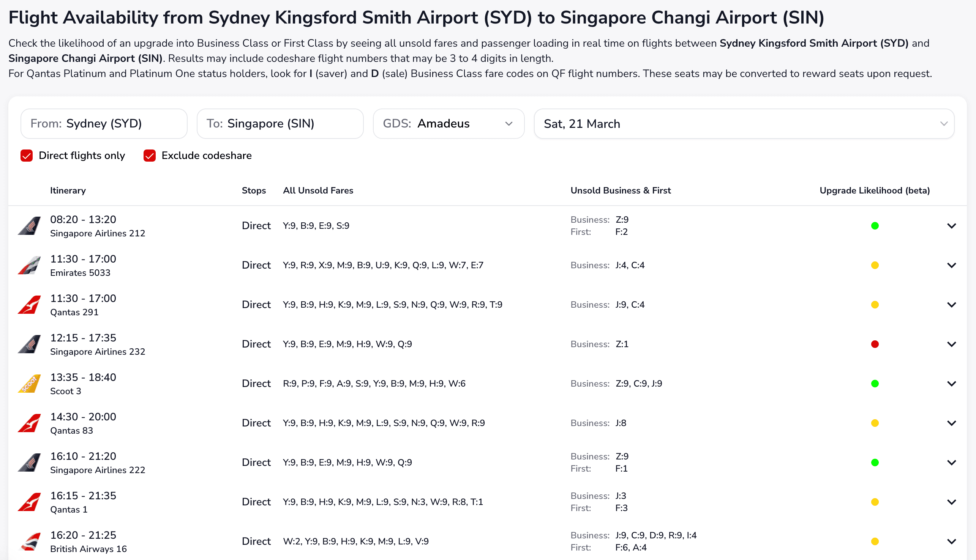Select the Singapore Airlines 232 tail icon

(x=28, y=344)
